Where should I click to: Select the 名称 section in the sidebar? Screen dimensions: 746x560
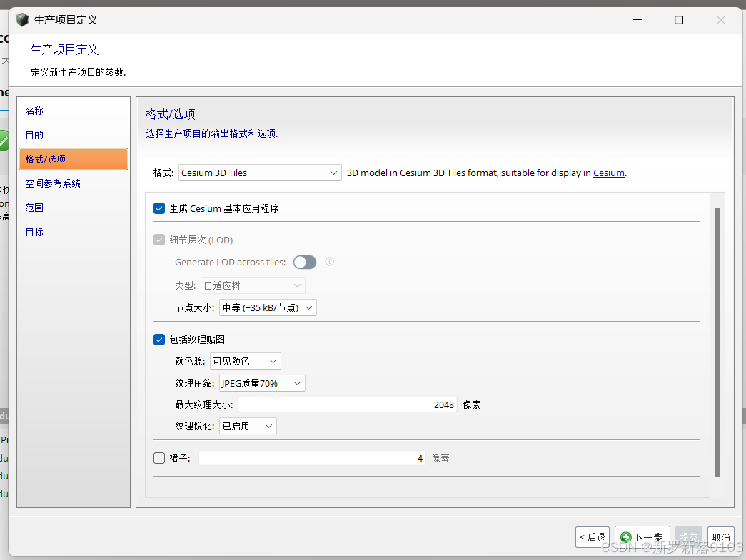(34, 111)
